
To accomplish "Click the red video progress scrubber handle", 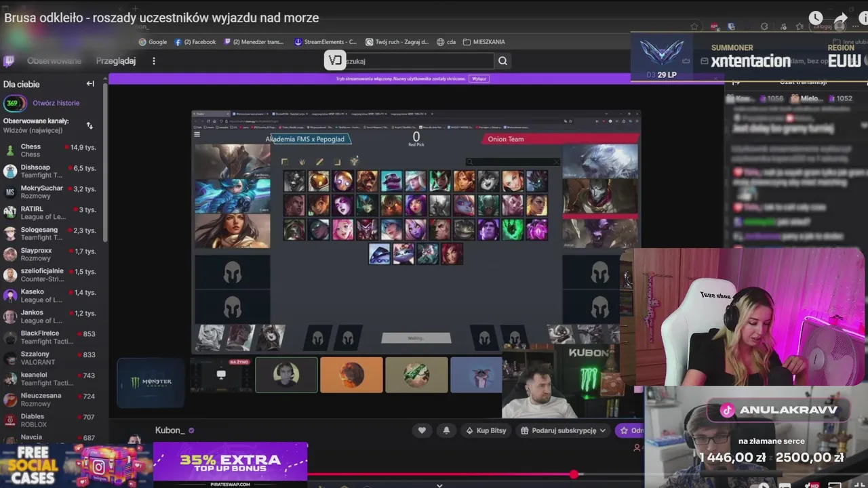I will pos(574,474).
